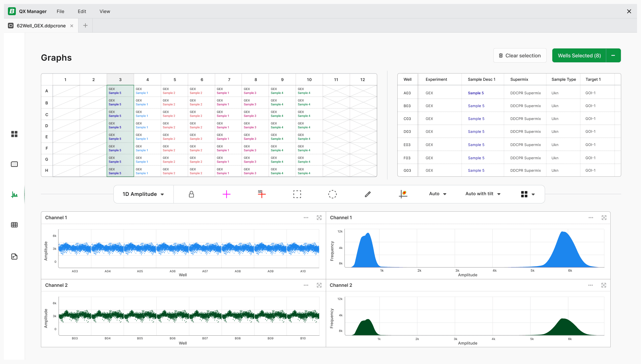Open the Edit menu
This screenshot has width=641, height=364.
[x=82, y=11]
